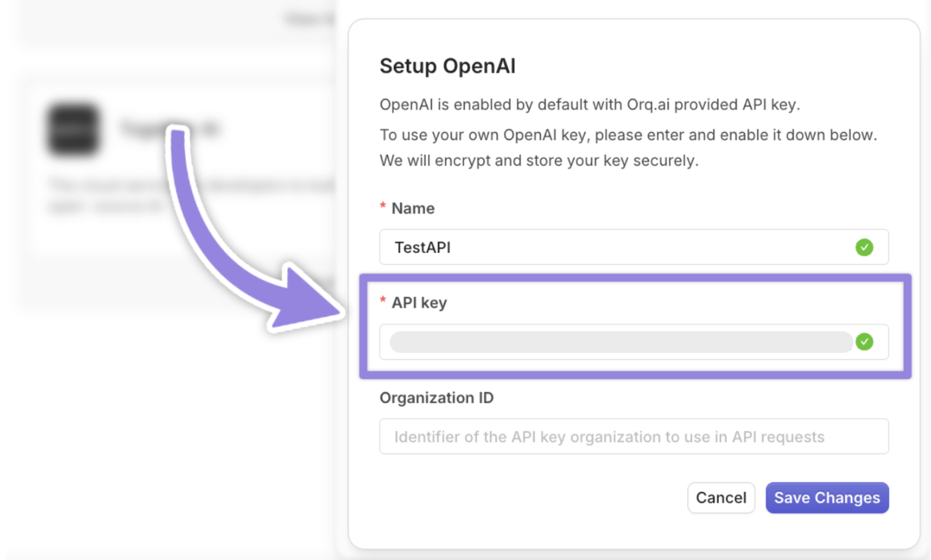Click green validation checkmark on API key field

[x=864, y=342]
